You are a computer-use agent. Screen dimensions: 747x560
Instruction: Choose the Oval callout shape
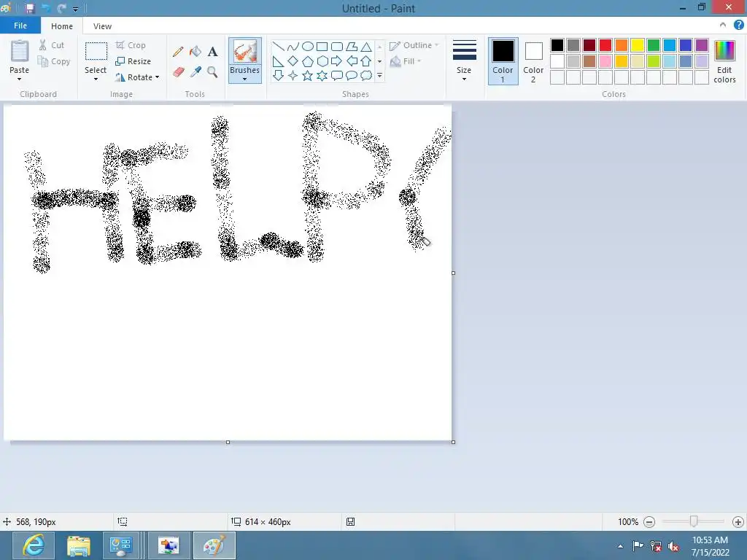352,75
